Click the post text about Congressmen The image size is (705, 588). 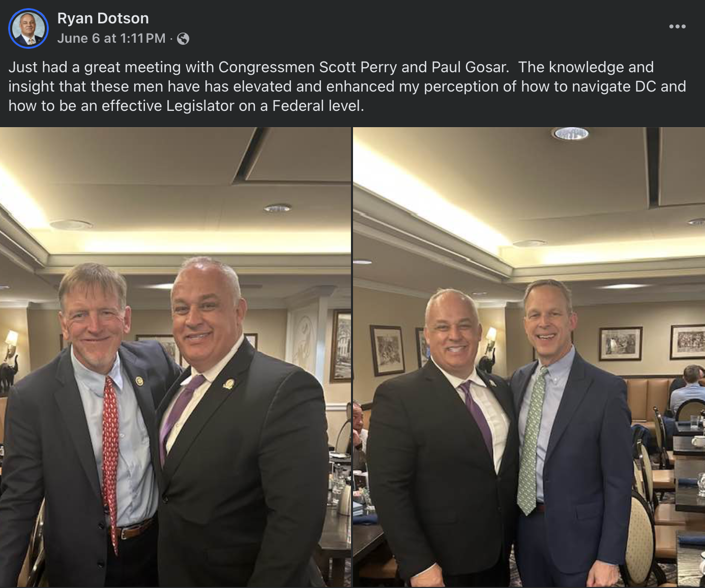tap(347, 86)
